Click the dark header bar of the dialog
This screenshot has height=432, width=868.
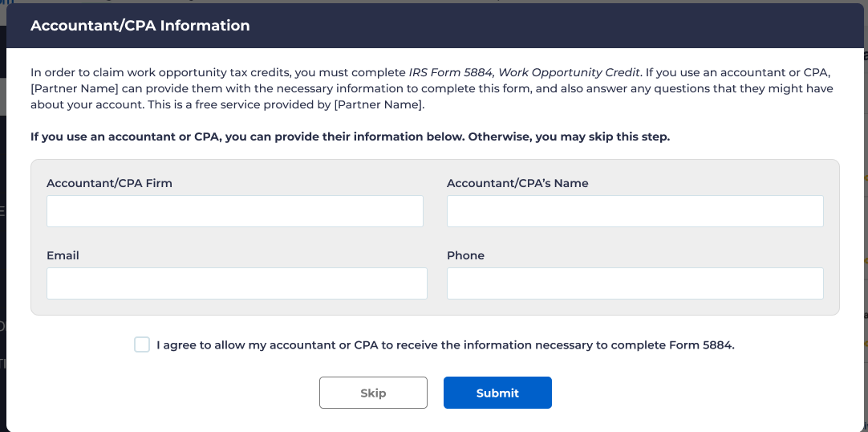(x=562, y=26)
